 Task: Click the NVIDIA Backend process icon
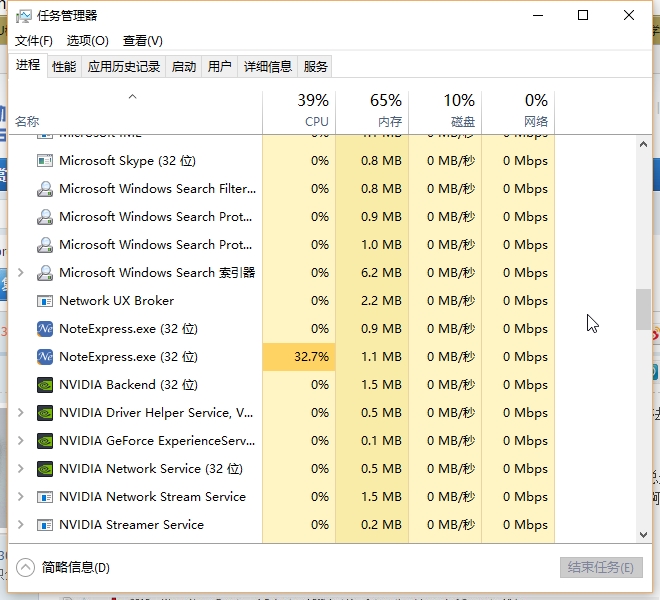pos(45,385)
